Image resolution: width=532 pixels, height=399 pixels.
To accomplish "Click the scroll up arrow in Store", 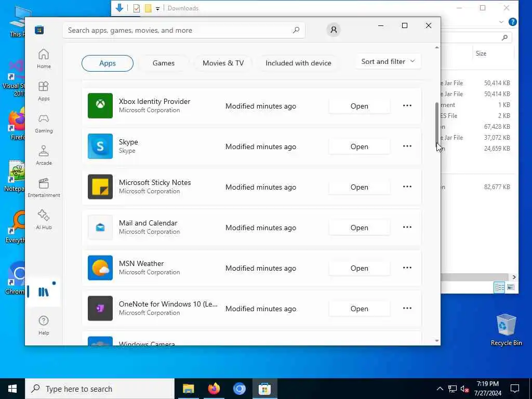I will (437, 47).
